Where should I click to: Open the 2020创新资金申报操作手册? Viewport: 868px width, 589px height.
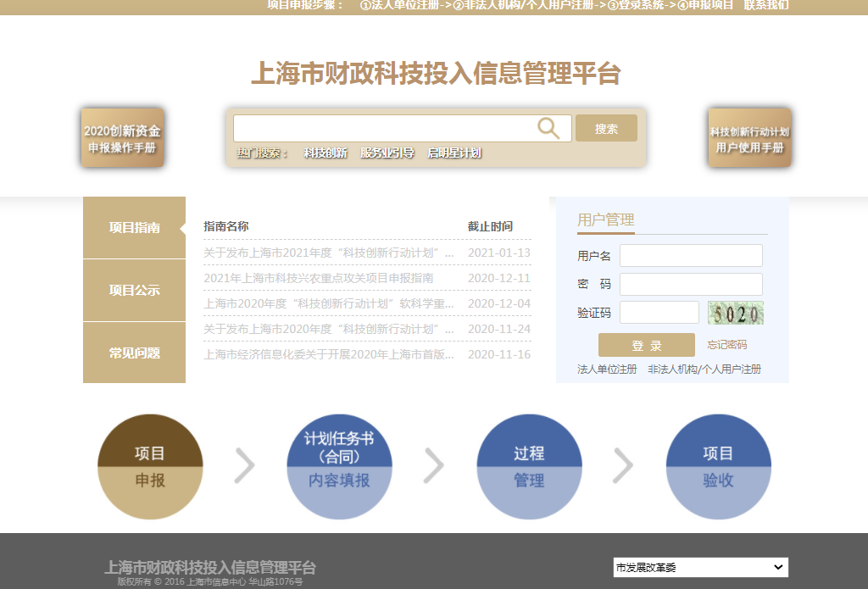(122, 136)
